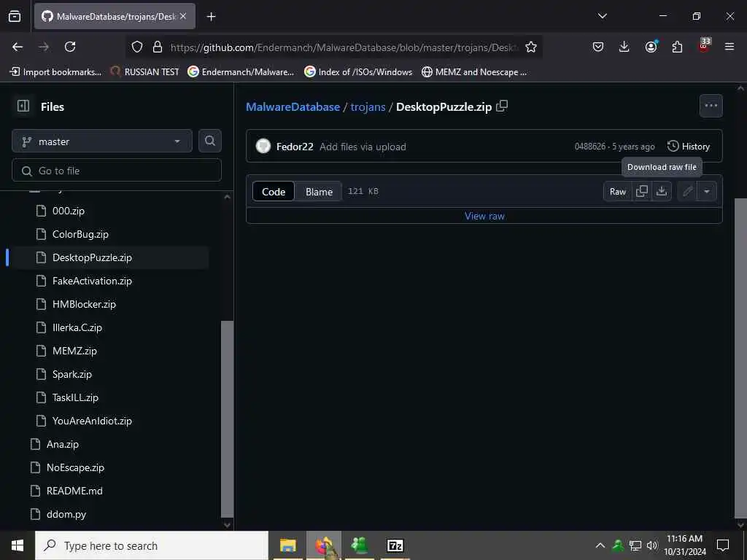Open the extensions puzzle icon
The width and height of the screenshot is (747, 560).
click(x=677, y=47)
